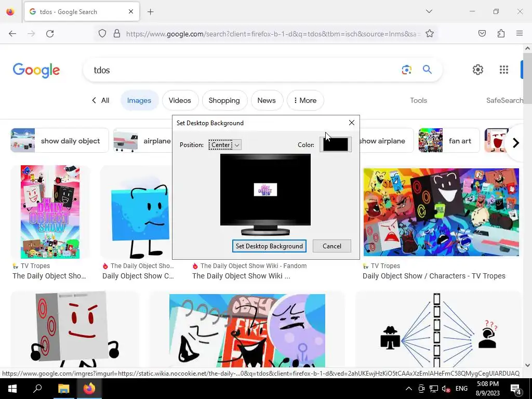Screen dimensions: 532x399
Task: Cancel the Set Desktop Background dialog
Action: point(332,246)
